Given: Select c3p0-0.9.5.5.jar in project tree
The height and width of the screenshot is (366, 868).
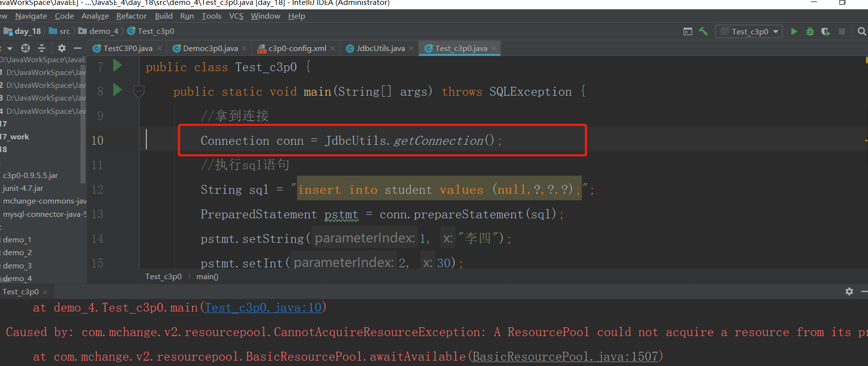Looking at the screenshot, I should [30, 175].
